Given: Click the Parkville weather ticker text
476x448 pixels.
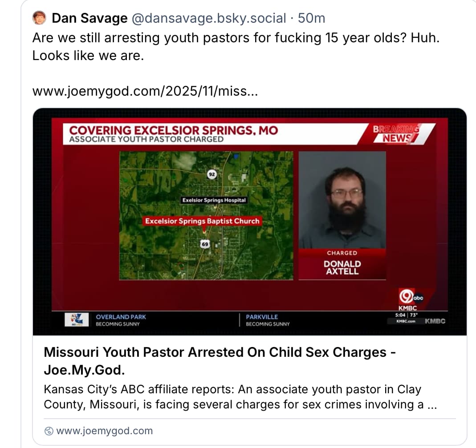Looking at the screenshot, I should (x=268, y=320).
